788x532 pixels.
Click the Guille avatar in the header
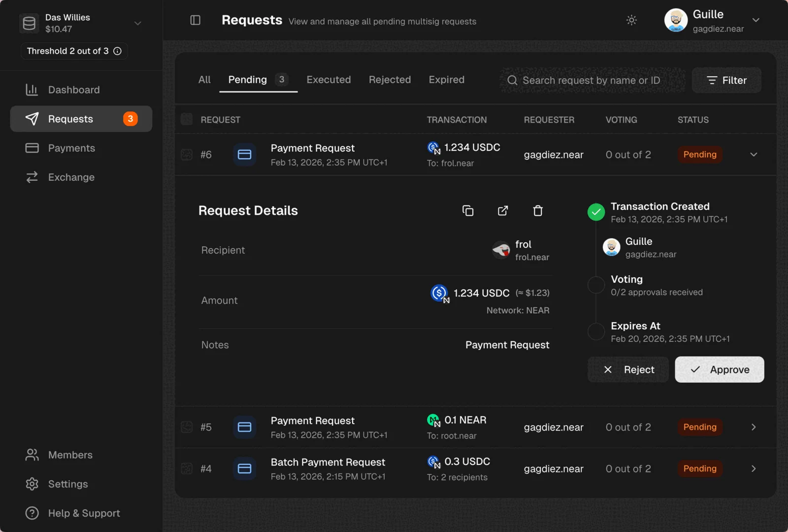pyautogui.click(x=676, y=20)
